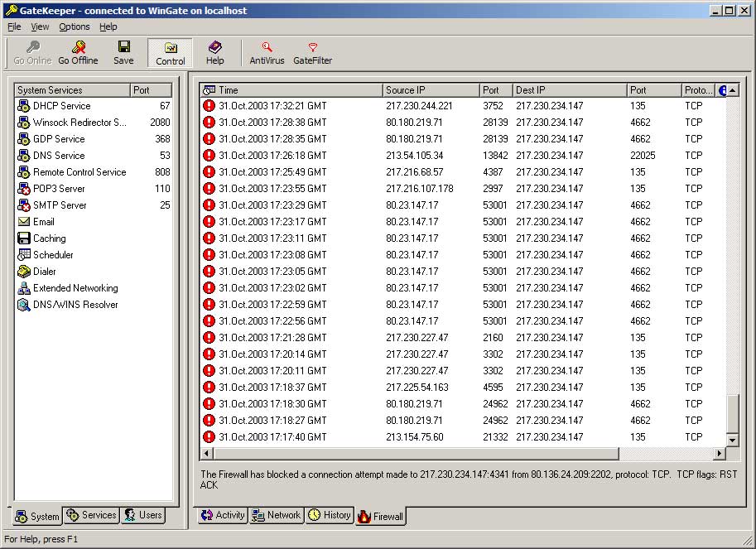Click the horizontal scrollbar thumb

click(x=416, y=453)
